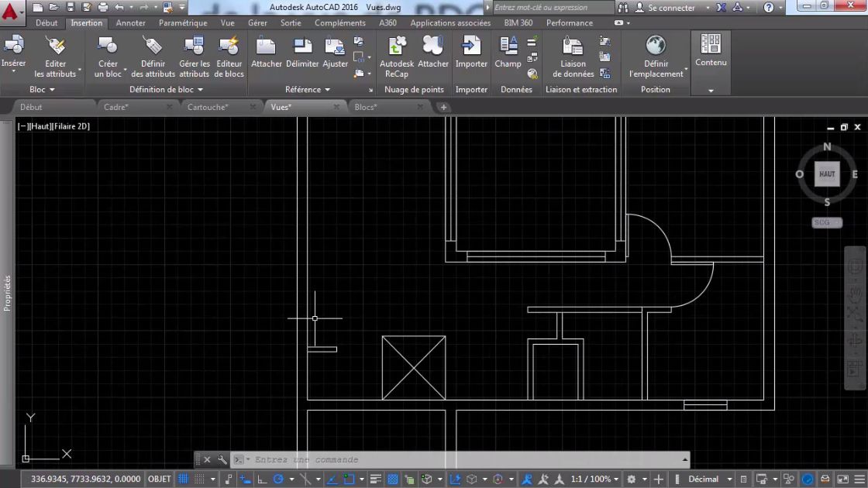The image size is (868, 488).
Task: Open the Décimal units dropdown
Action: (x=728, y=479)
